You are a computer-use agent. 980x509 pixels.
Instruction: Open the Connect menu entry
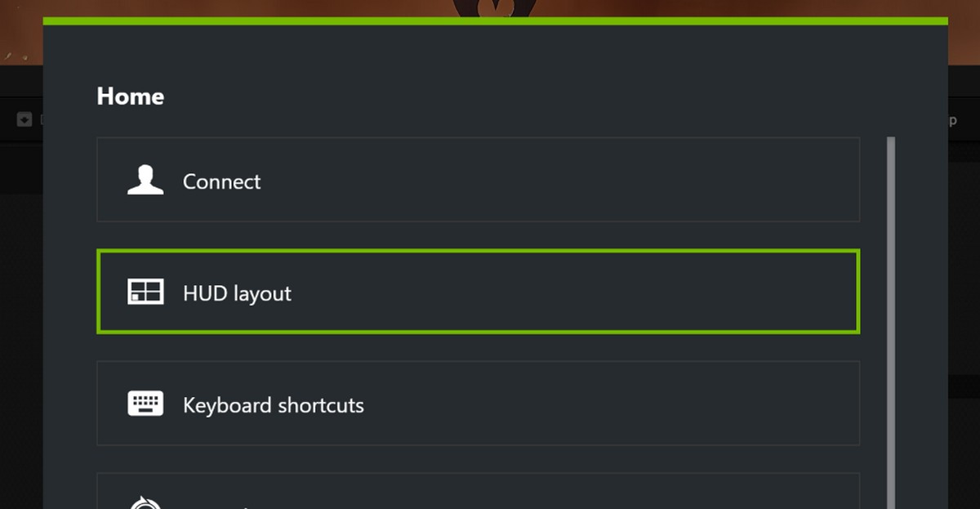[x=221, y=181]
